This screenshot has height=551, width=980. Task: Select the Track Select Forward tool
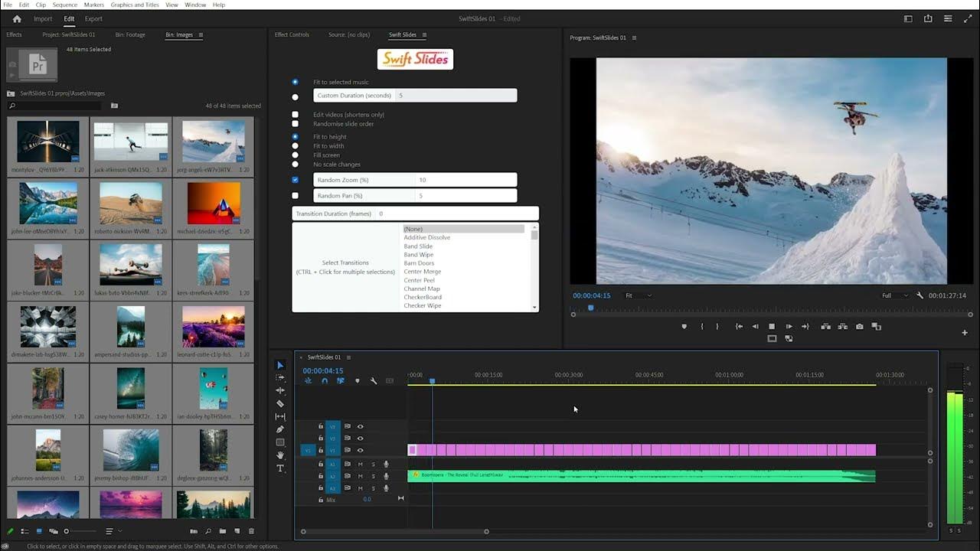point(281,377)
